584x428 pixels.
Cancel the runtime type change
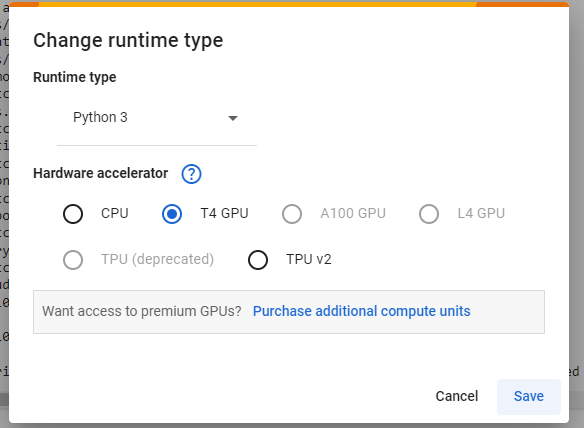(x=457, y=396)
